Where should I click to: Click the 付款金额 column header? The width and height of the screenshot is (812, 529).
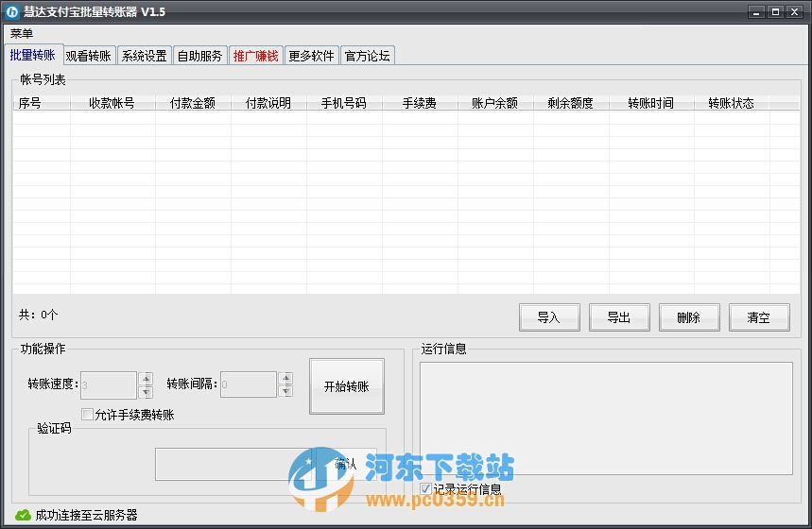(193, 103)
